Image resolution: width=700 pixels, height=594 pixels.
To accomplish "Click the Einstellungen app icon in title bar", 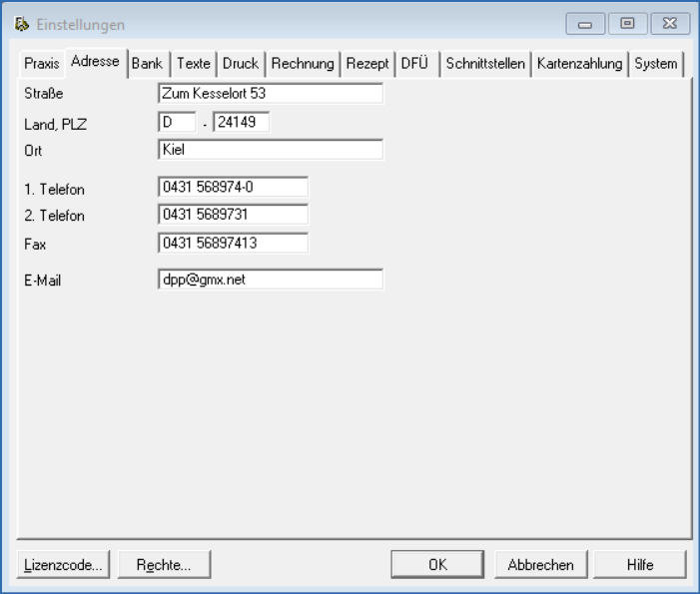I will [x=19, y=25].
